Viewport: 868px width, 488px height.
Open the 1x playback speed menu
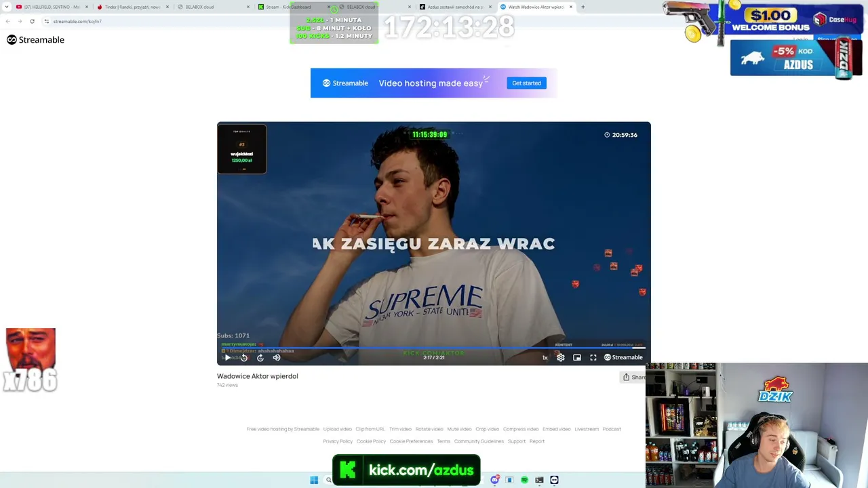point(545,358)
